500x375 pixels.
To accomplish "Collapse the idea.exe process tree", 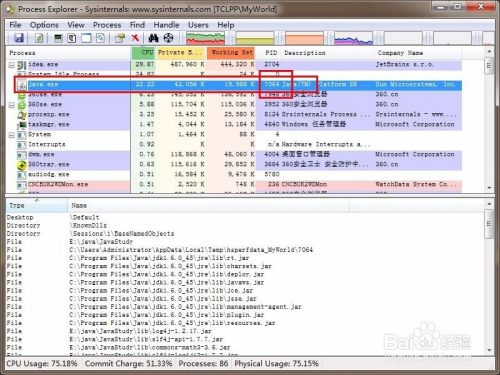I will (x=11, y=65).
